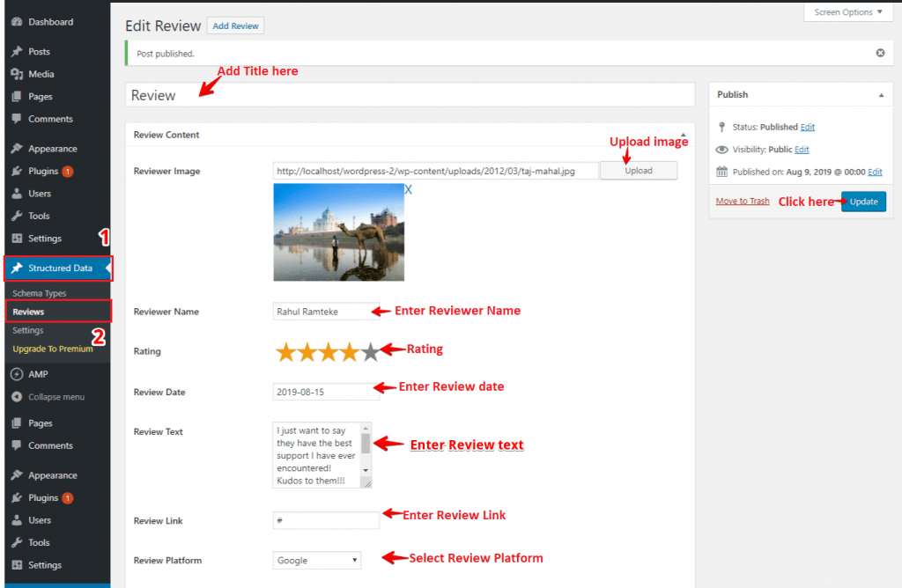Click inside the Review Text textarea
The image size is (902, 588).
(316, 455)
